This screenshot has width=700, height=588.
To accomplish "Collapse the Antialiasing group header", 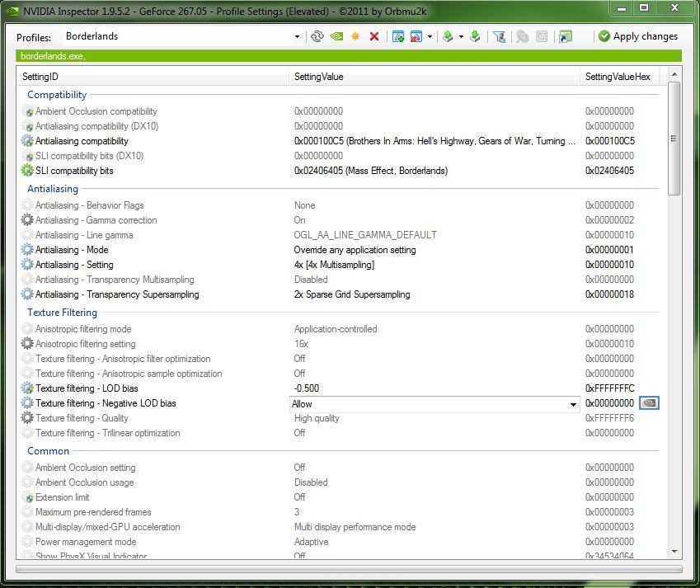I will tap(53, 189).
